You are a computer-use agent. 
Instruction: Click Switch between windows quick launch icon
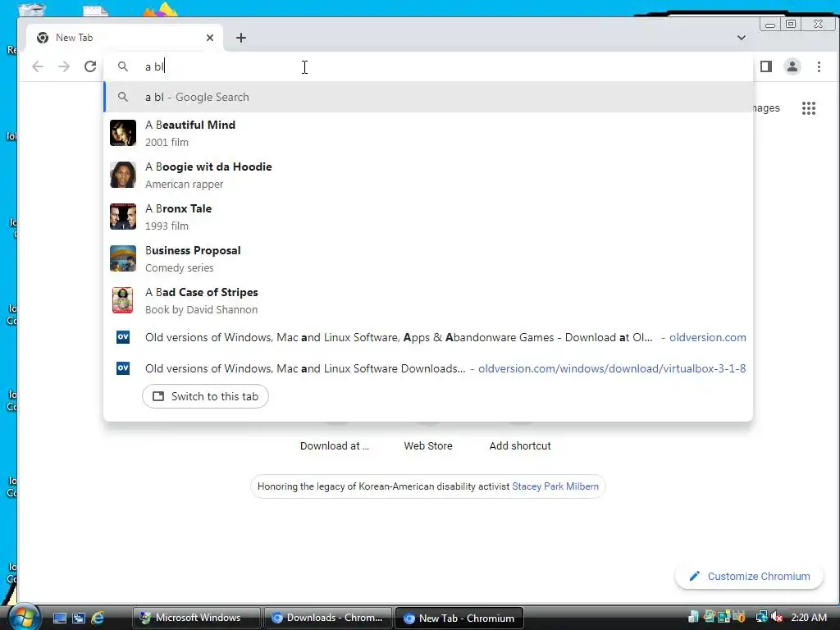tap(79, 618)
